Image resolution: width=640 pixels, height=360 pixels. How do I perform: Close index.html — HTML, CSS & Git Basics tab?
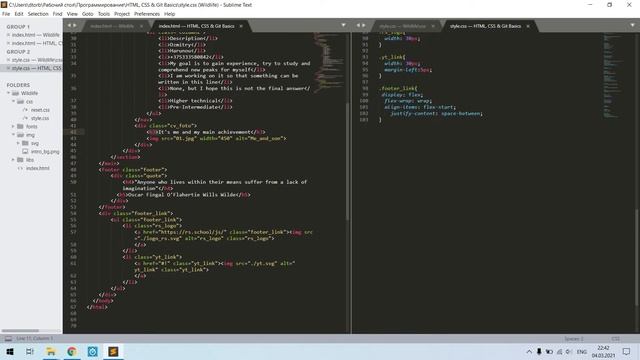[241, 26]
